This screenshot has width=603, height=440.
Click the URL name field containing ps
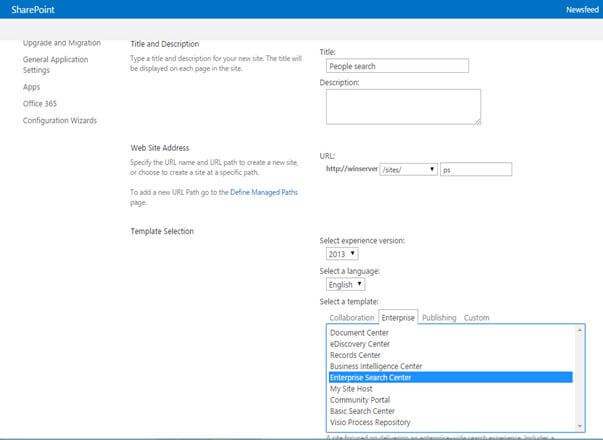coord(476,169)
